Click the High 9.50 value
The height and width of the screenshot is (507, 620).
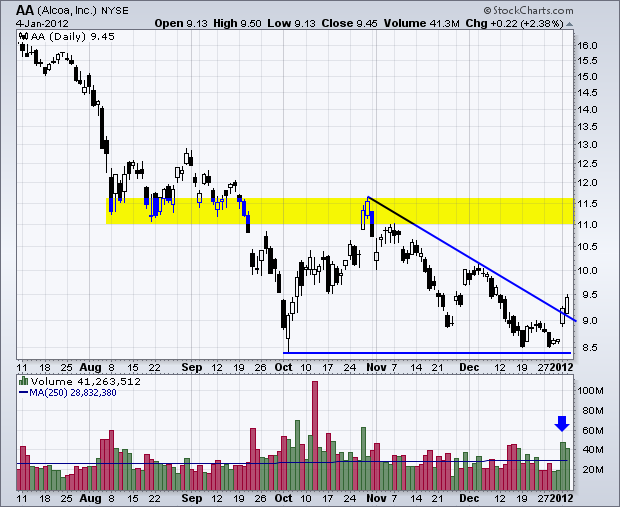pos(237,23)
